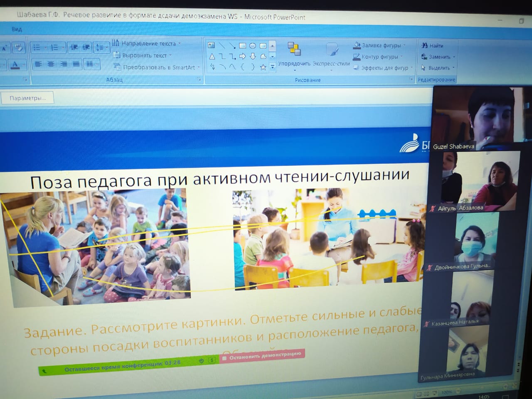Open the font color swatch button

[x=15, y=64]
